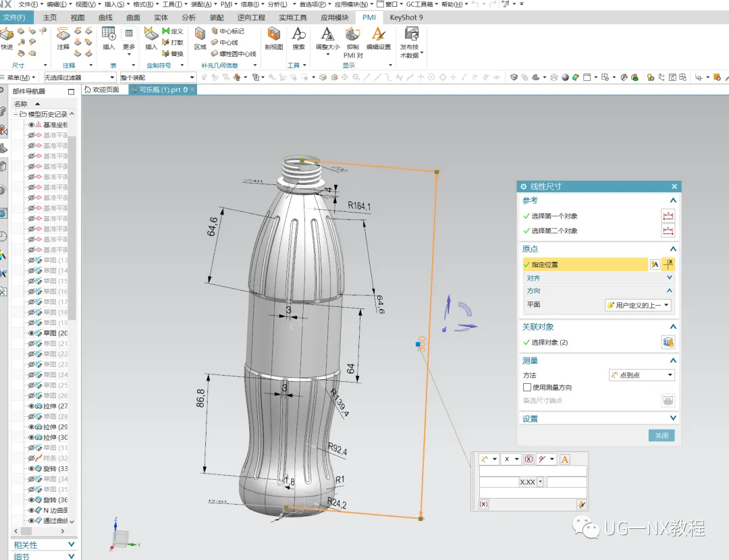Expand the 相关性 panel

click(x=71, y=544)
